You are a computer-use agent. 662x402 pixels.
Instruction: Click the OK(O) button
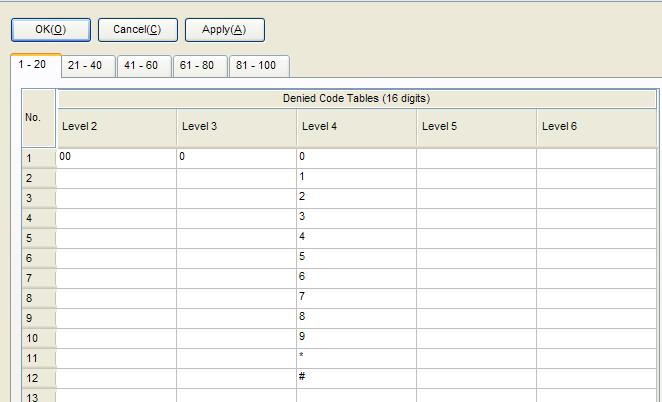click(x=51, y=30)
